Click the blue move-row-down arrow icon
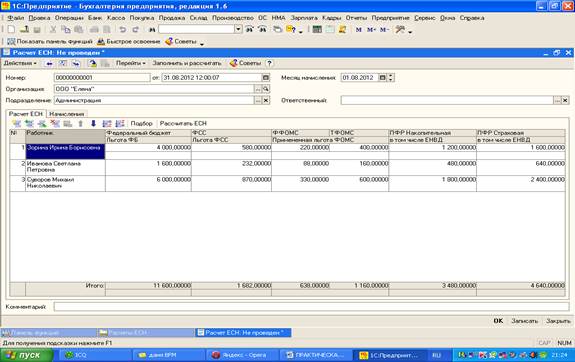The height and width of the screenshot is (362, 575). click(93, 124)
